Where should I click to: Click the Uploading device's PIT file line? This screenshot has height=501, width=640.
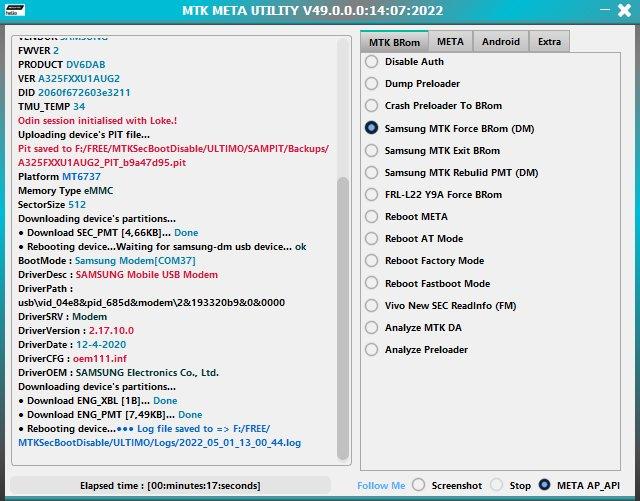(x=84, y=134)
